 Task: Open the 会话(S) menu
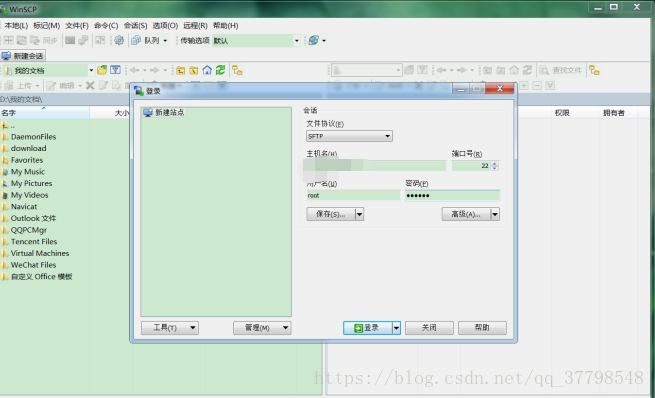tap(135, 25)
